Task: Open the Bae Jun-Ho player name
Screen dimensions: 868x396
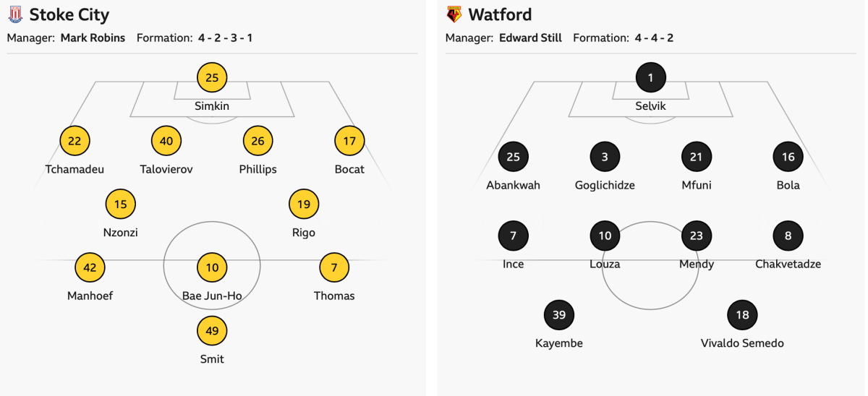Action: 212,296
